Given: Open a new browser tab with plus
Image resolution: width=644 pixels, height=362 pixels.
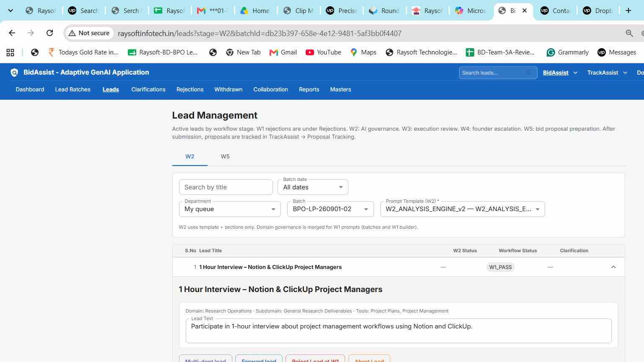Looking at the screenshot, I should 628,10.
